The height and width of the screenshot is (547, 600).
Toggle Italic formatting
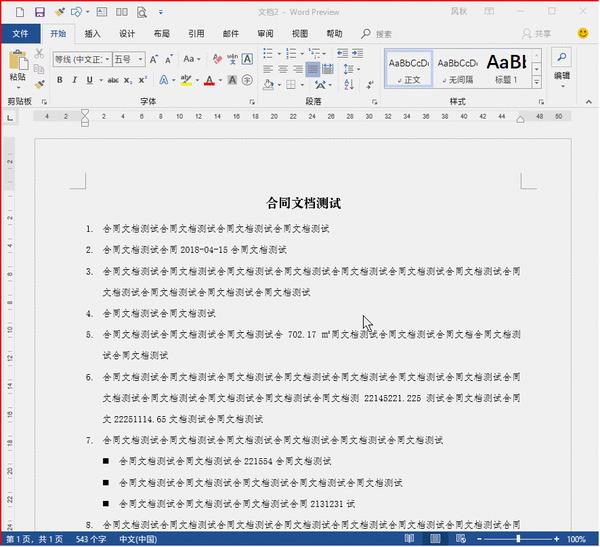(75, 81)
